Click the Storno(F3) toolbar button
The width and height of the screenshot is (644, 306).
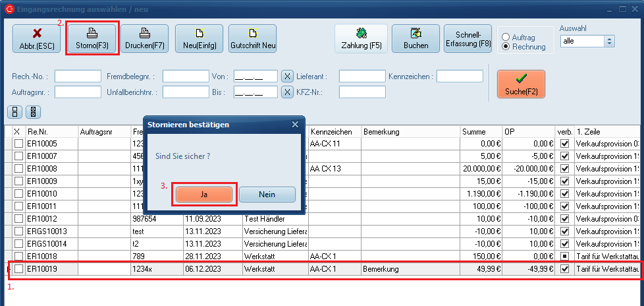point(92,38)
